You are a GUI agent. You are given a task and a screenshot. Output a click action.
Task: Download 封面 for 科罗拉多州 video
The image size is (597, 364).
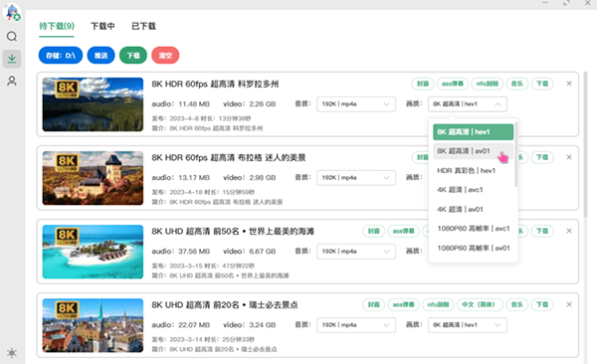click(423, 84)
